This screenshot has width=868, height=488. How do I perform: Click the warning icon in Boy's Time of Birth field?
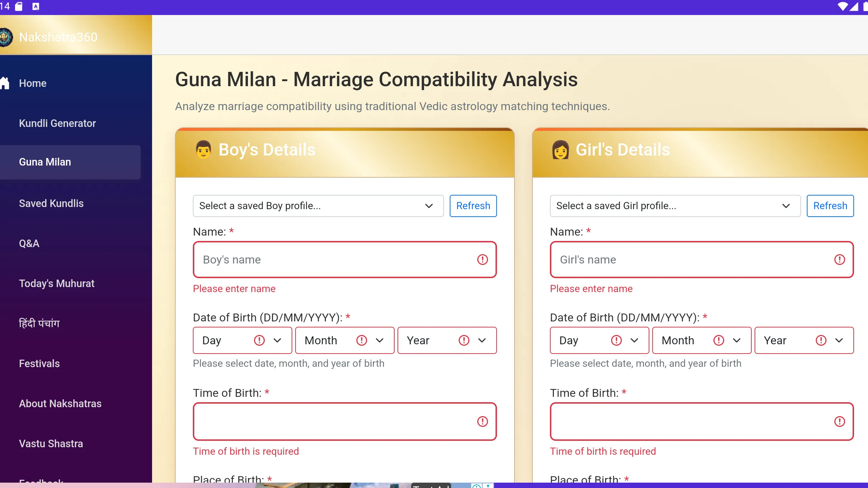[483, 422]
